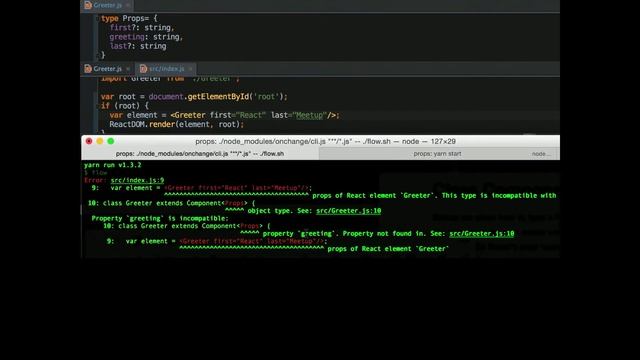Click 'yarn run v1.3.2' in the terminal

pyautogui.click(x=113, y=165)
